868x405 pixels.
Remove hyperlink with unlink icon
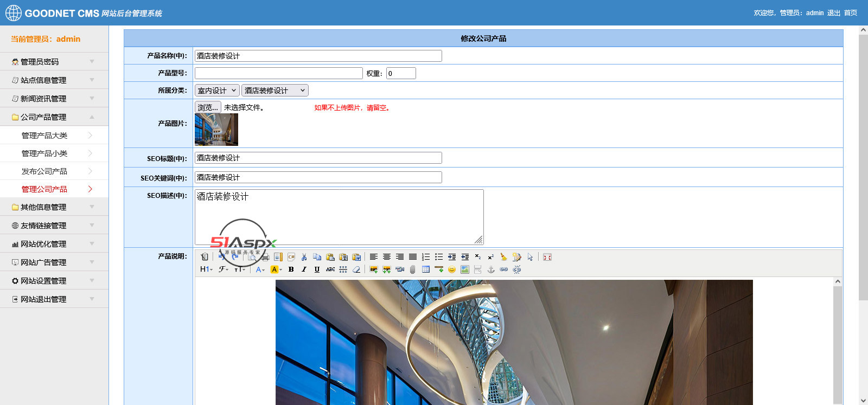(517, 269)
